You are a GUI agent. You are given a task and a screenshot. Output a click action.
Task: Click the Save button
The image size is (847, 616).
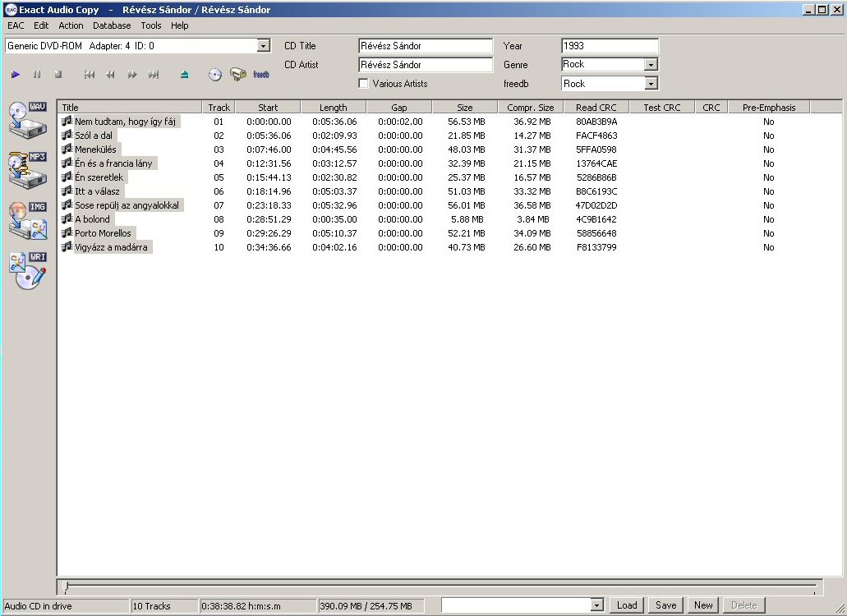665,605
